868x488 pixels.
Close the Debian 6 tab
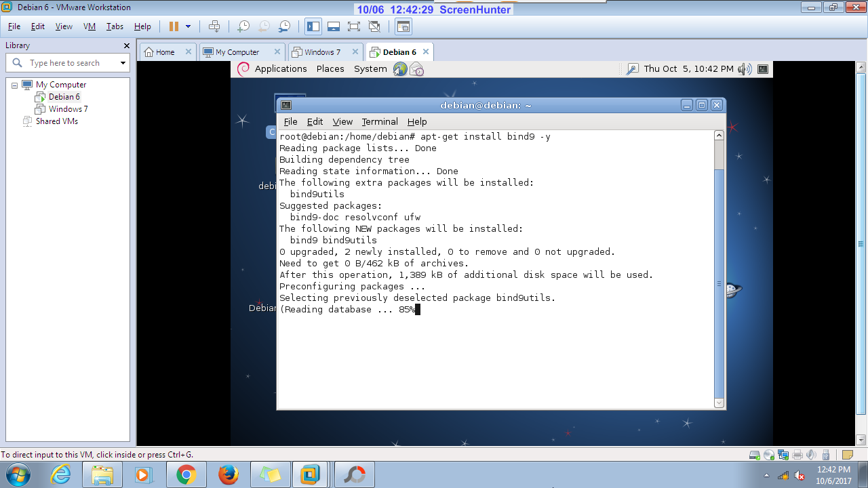(425, 52)
